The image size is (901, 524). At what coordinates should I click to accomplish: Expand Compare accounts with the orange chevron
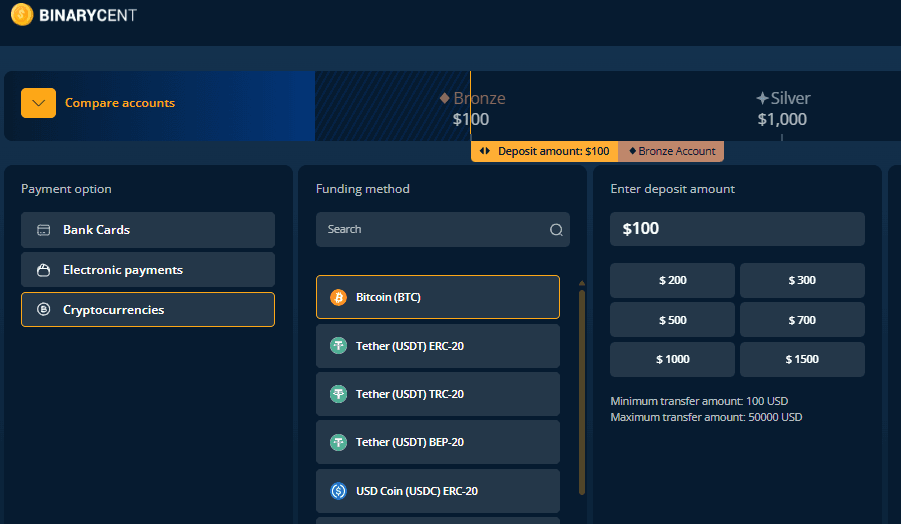point(38,103)
